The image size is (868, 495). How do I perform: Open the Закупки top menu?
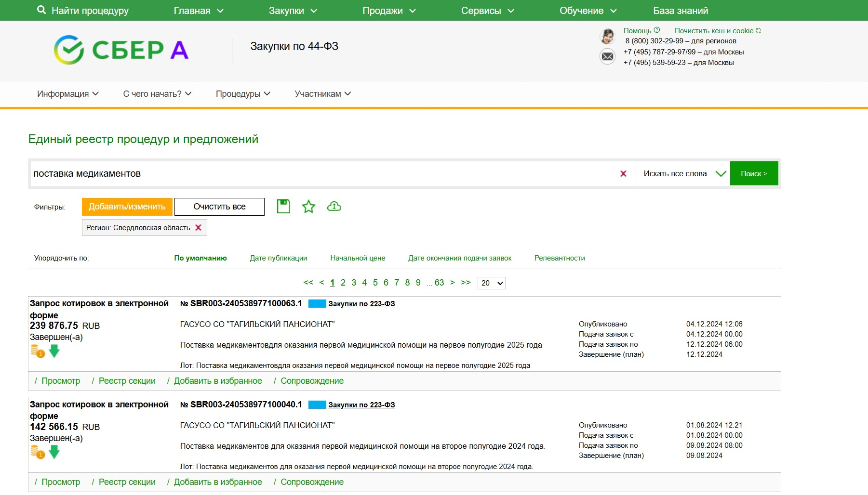coord(293,11)
